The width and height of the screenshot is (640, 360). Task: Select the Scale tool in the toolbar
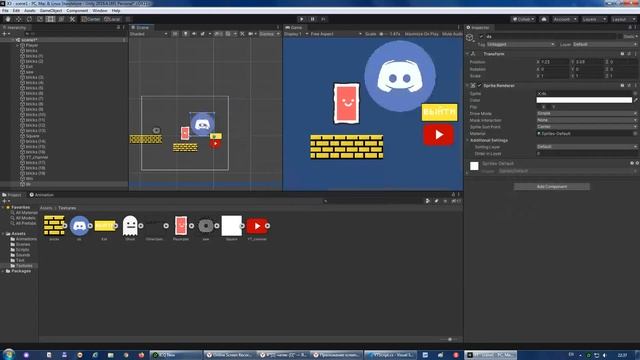tap(40, 19)
